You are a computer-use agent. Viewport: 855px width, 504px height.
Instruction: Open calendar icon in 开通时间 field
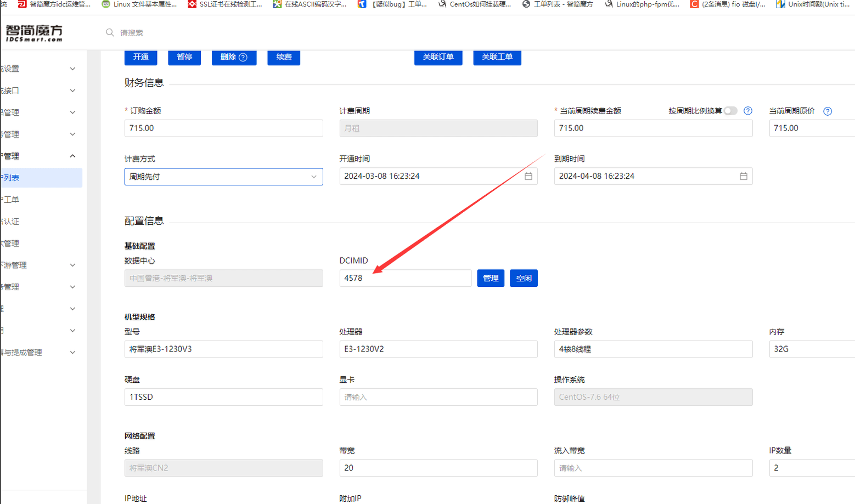click(x=528, y=176)
